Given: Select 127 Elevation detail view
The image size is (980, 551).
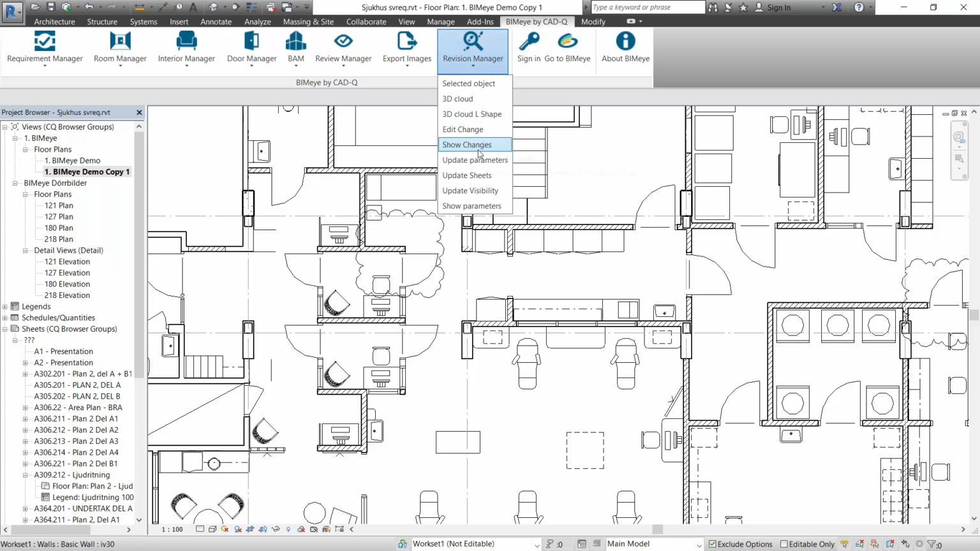Looking at the screenshot, I should [67, 273].
